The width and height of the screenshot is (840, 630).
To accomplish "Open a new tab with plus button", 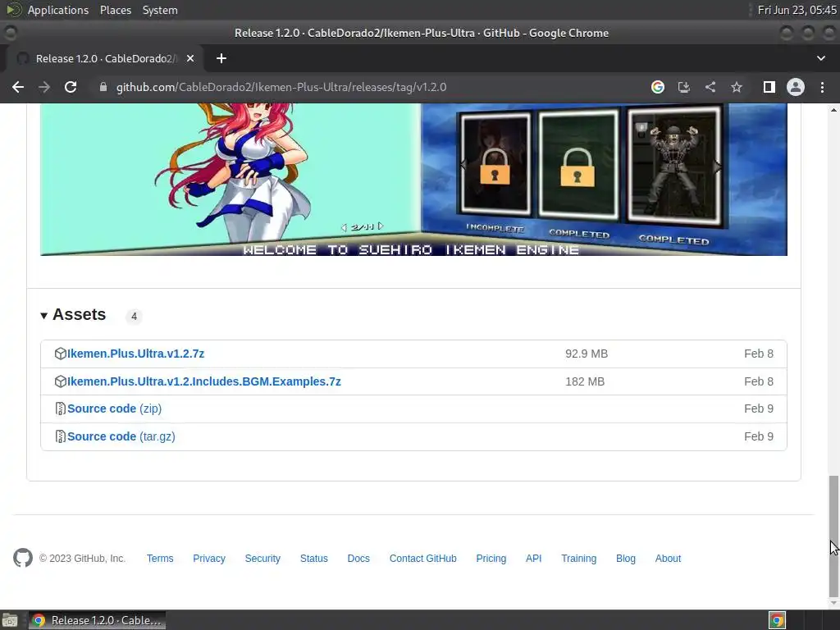I will click(x=221, y=58).
